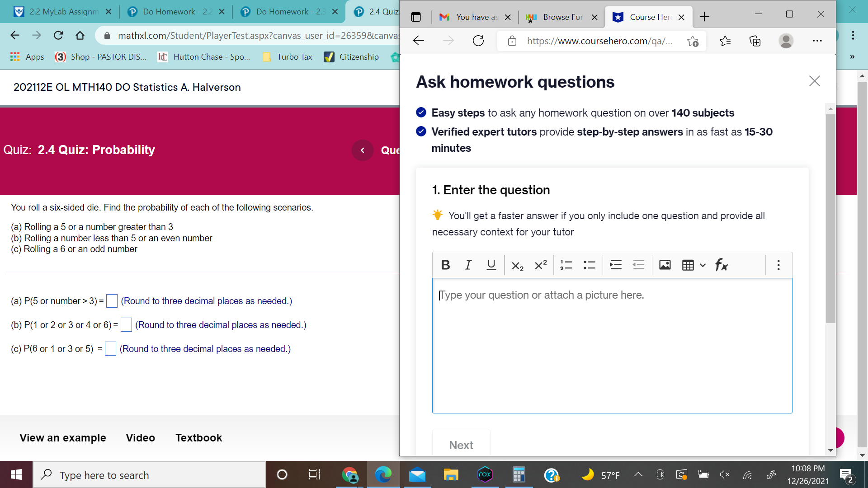Select the superscript formatting icon

tap(540, 265)
